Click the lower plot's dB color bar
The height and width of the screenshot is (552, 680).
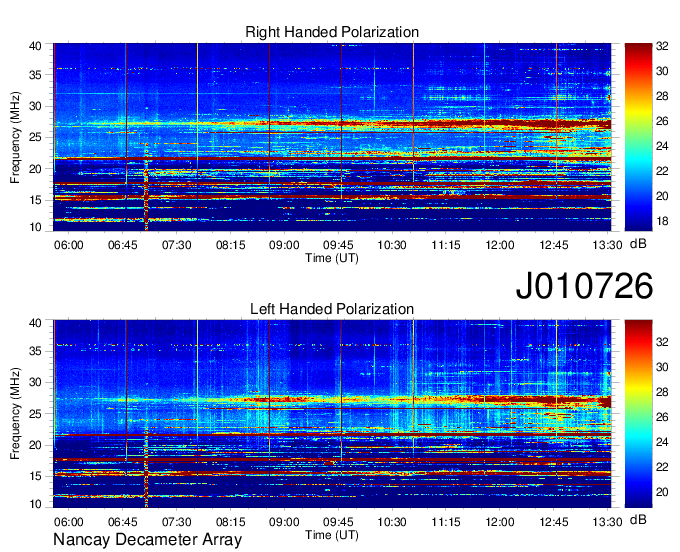[x=638, y=414]
